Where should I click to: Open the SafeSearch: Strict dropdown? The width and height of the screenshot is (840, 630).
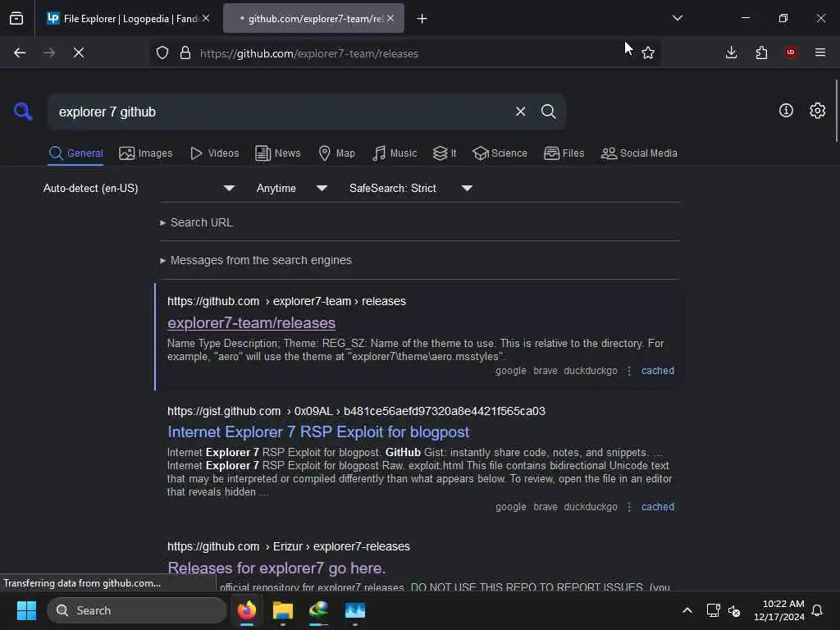(x=411, y=189)
